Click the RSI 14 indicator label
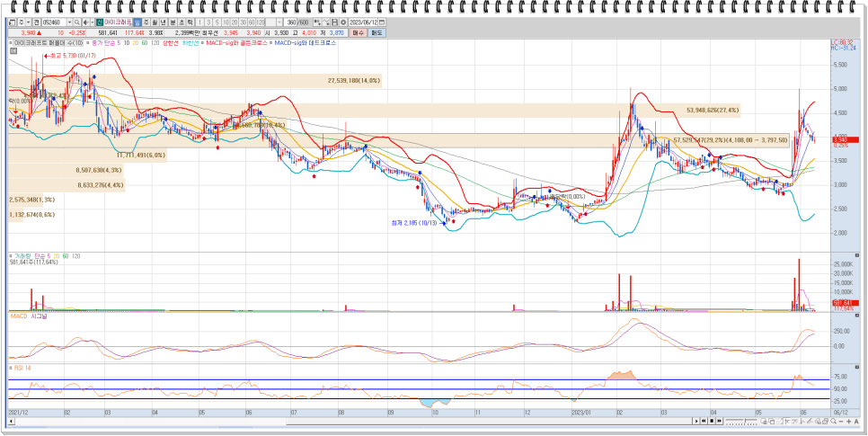Screen dimensions: 868x436 coord(22,368)
